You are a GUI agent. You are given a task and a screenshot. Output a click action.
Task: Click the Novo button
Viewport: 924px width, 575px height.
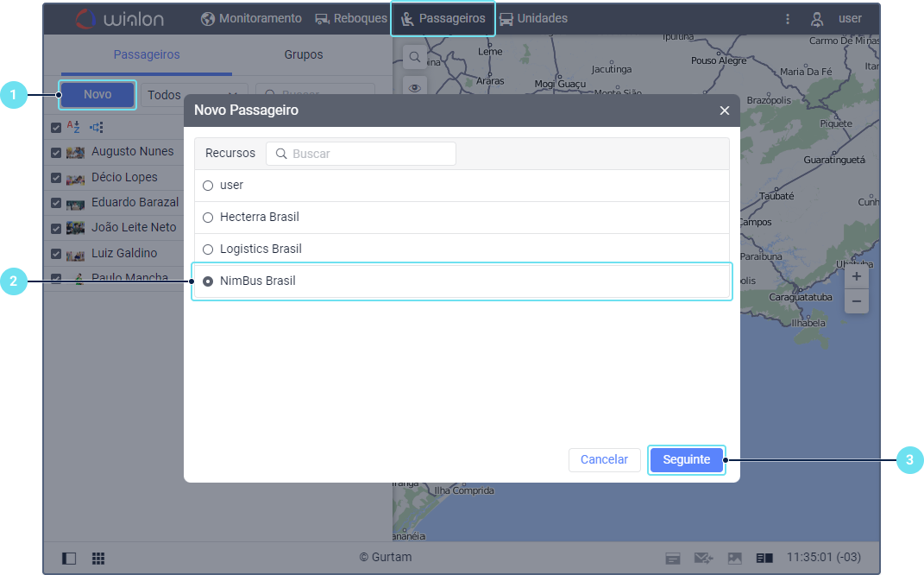[x=97, y=94]
